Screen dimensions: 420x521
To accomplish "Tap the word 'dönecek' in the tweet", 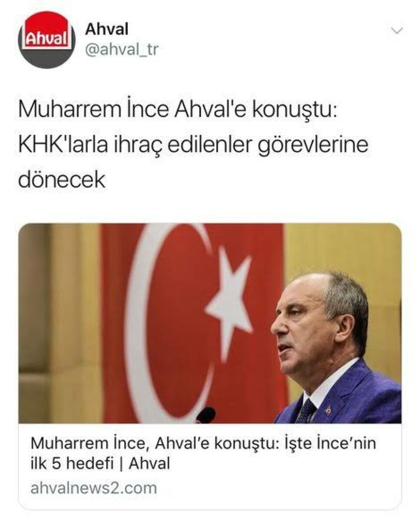I will tap(62, 179).
